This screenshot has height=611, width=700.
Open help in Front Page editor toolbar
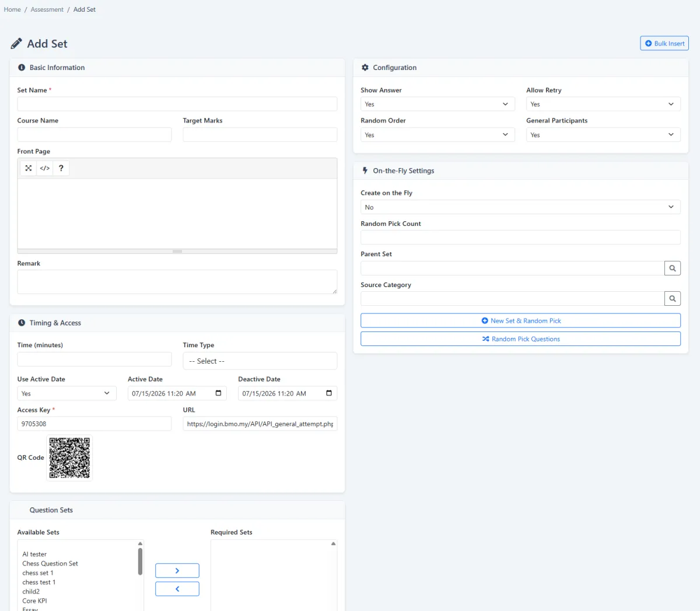click(61, 168)
